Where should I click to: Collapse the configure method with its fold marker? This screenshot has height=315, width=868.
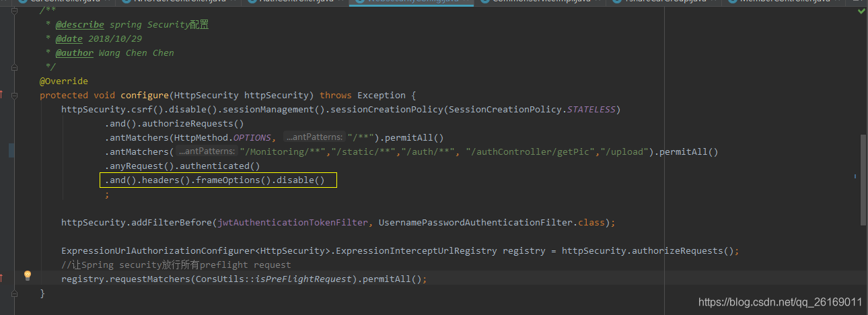tap(13, 95)
